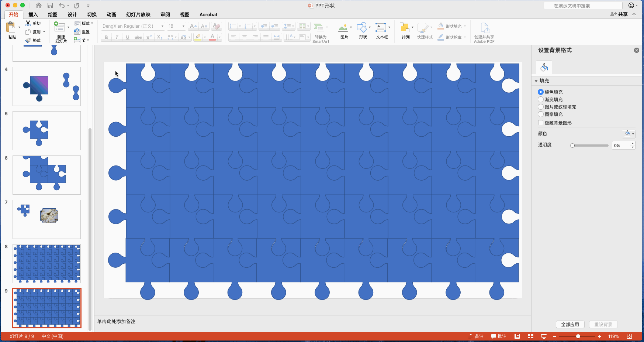Click the Share (共享) button
This screenshot has height=342, width=644.
tap(619, 14)
